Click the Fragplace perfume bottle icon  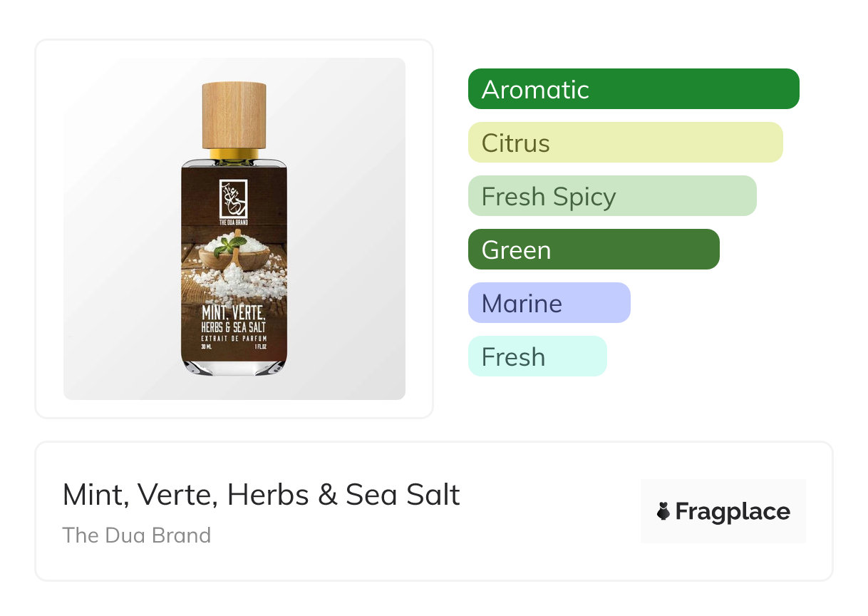click(x=663, y=511)
